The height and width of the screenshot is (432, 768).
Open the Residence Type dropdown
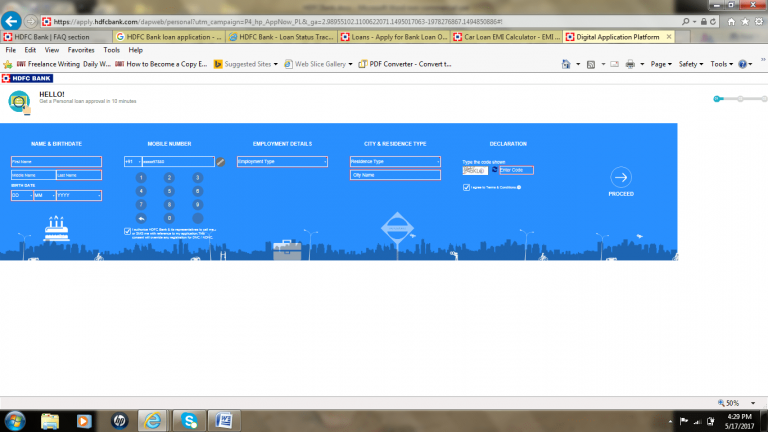[395, 161]
